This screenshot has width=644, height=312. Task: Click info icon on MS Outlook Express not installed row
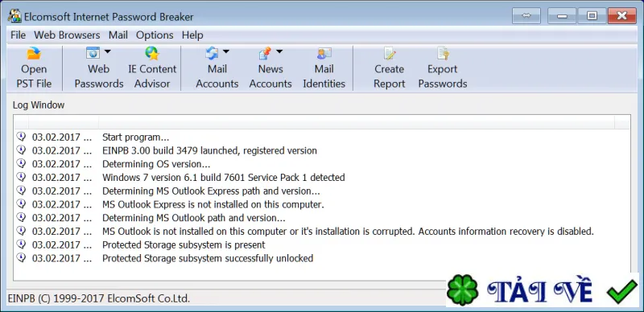point(21,203)
